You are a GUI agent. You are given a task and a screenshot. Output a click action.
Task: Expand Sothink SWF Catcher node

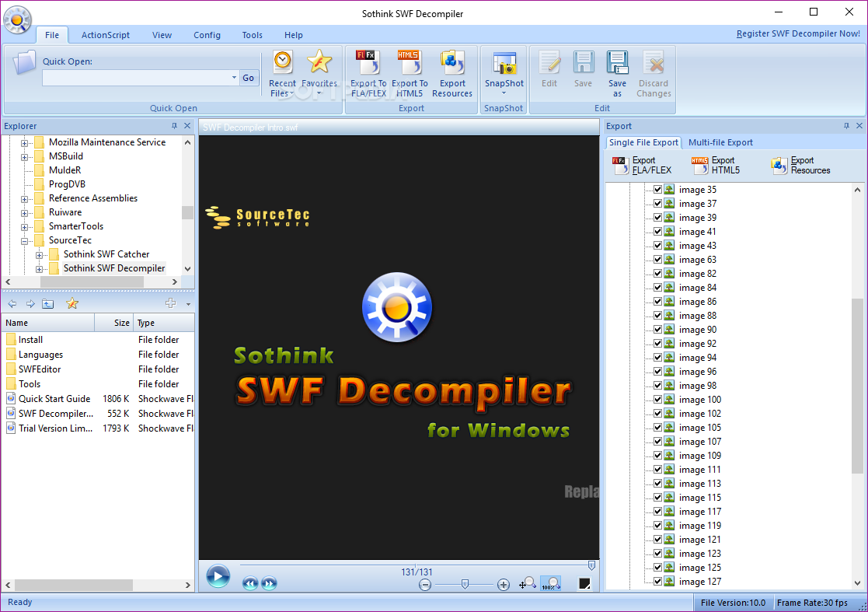click(39, 255)
